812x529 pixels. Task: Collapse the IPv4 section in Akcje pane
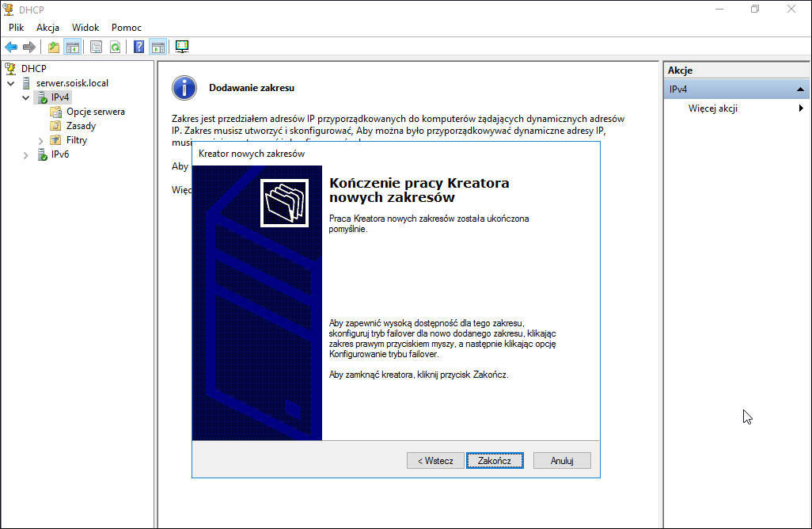tap(800, 89)
